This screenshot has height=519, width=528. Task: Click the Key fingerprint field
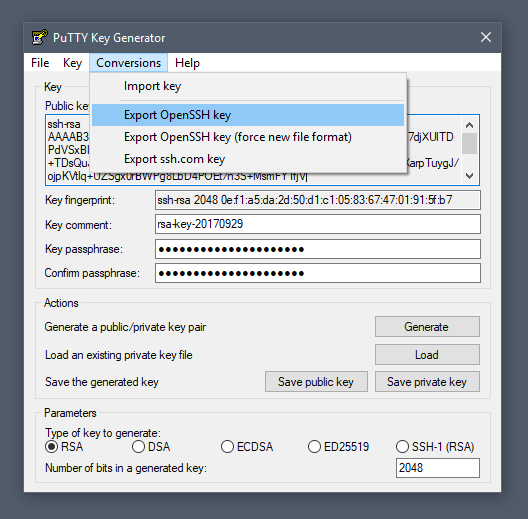coord(318,200)
